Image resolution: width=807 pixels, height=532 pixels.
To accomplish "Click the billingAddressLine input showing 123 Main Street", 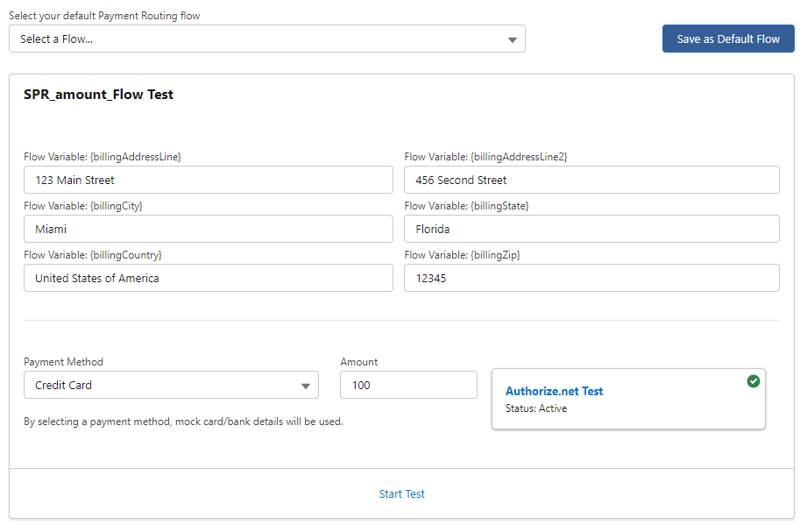I will point(208,180).
